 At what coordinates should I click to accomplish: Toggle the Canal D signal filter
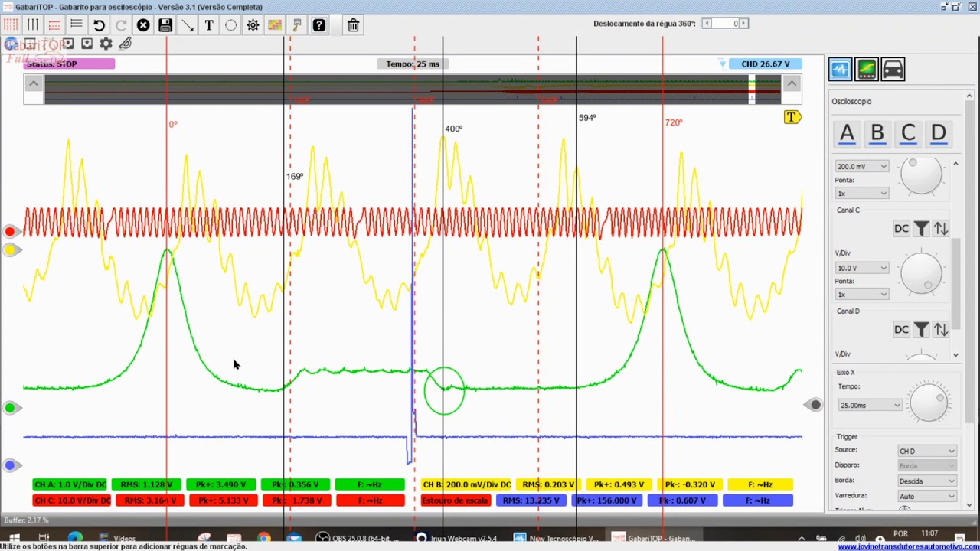point(921,330)
